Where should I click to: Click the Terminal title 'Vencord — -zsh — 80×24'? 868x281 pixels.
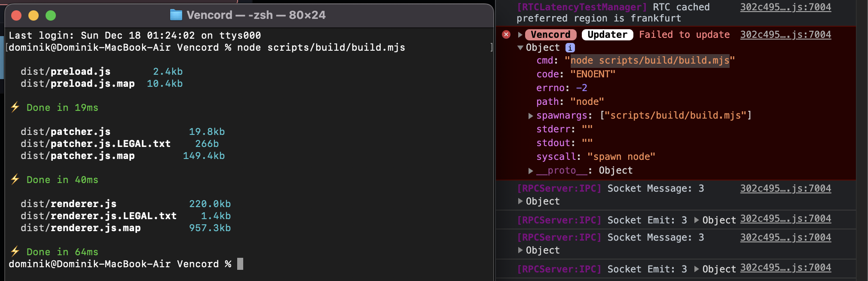[256, 15]
